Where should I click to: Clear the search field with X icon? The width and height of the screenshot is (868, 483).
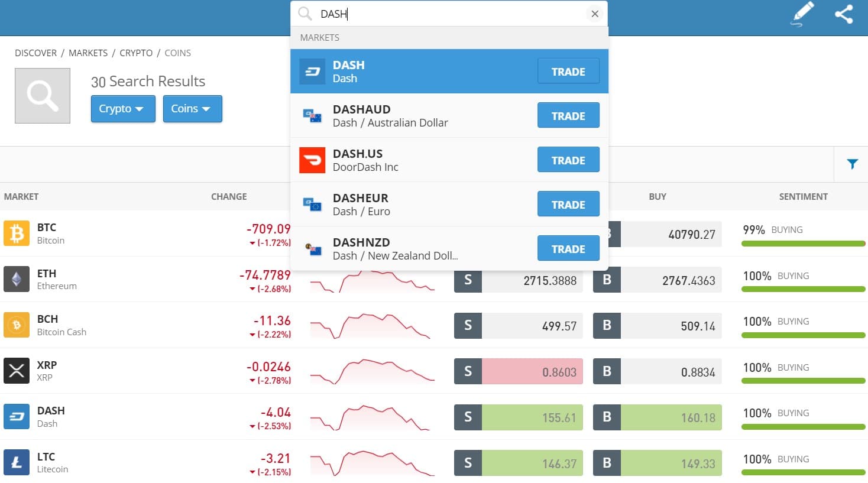[x=595, y=14]
